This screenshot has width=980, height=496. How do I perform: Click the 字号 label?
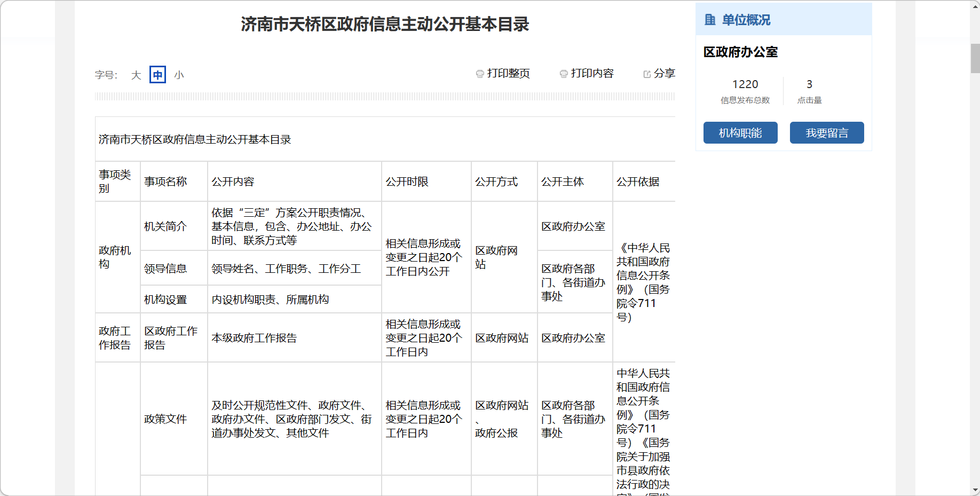click(x=106, y=75)
